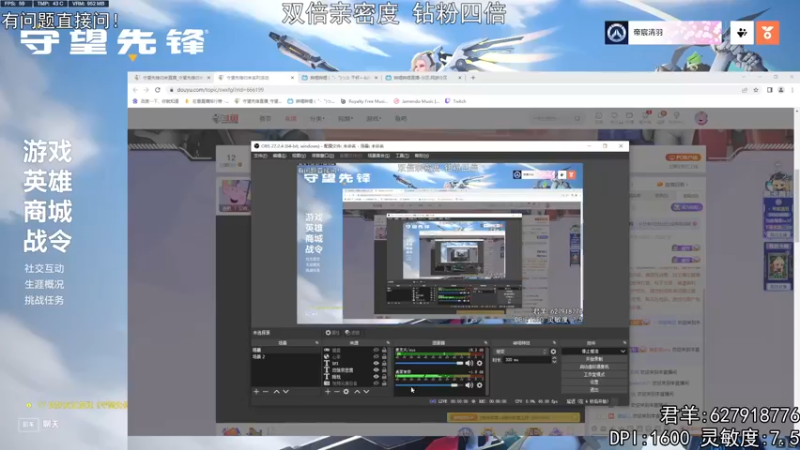Toggle eye icon of the bottom OBS source row

pos(376,383)
